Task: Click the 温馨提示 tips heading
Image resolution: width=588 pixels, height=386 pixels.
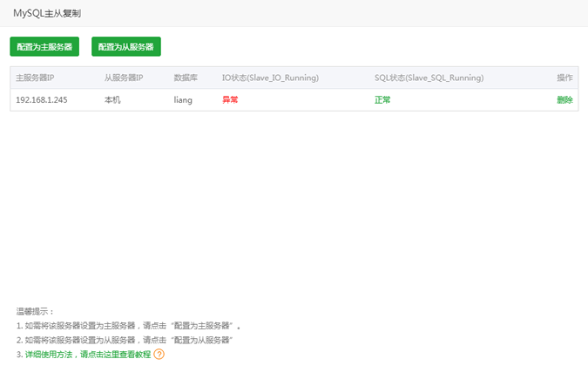Action: [x=36, y=310]
